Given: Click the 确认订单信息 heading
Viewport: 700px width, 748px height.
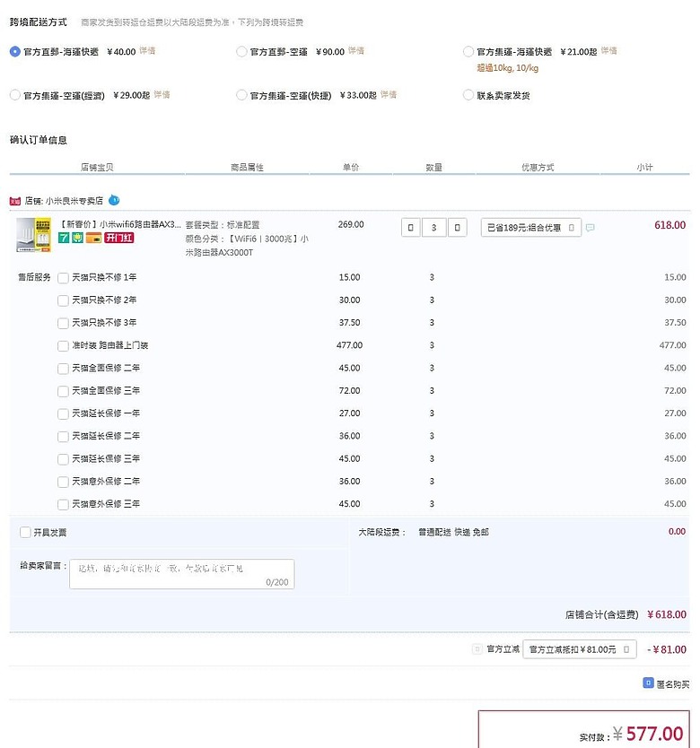Looking at the screenshot, I should click(x=39, y=140).
